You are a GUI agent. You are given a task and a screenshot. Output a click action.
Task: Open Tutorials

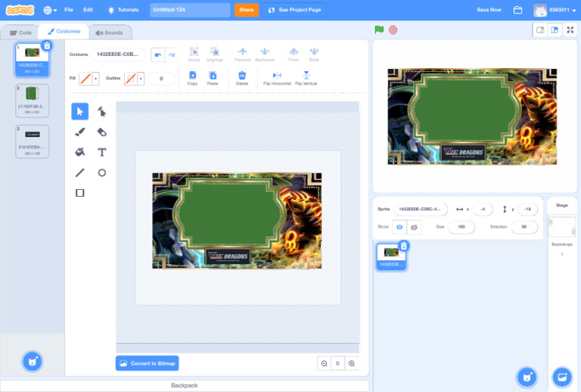coord(123,10)
